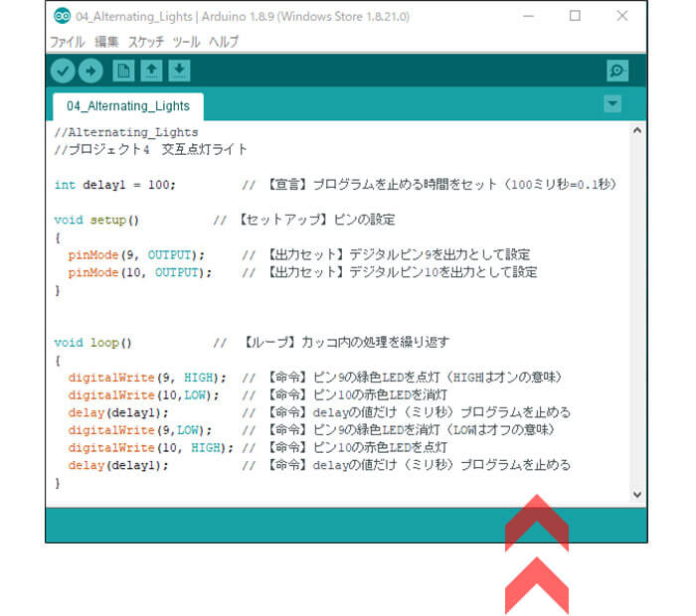The width and height of the screenshot is (696, 616).
Task: Click 'pinMode(9, OUTPUT);' line
Action: tap(136, 255)
